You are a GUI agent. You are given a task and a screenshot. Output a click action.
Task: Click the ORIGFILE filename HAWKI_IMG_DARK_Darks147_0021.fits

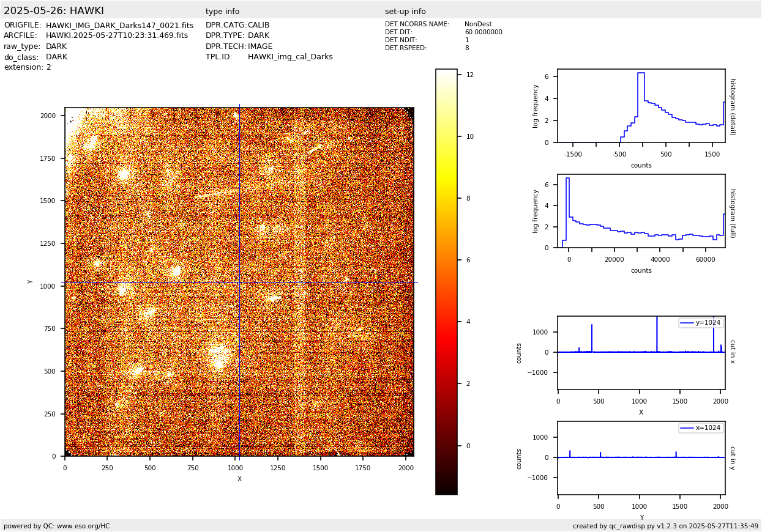[119, 26]
